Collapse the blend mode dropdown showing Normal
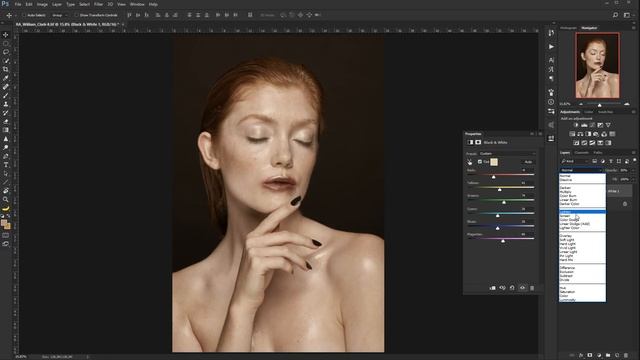The height and width of the screenshot is (360, 640). pyautogui.click(x=581, y=170)
